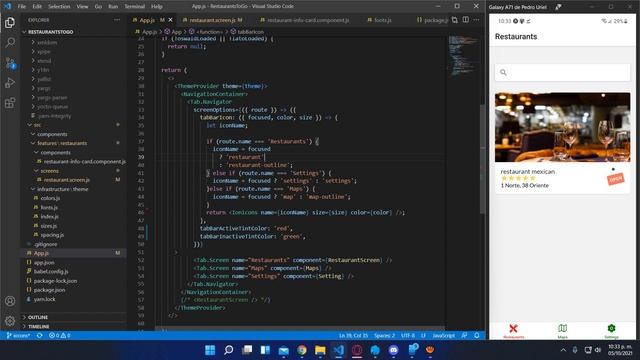Screen dimensions: 640x360
Task: Open Chrome from the taskbar
Action: [302, 350]
